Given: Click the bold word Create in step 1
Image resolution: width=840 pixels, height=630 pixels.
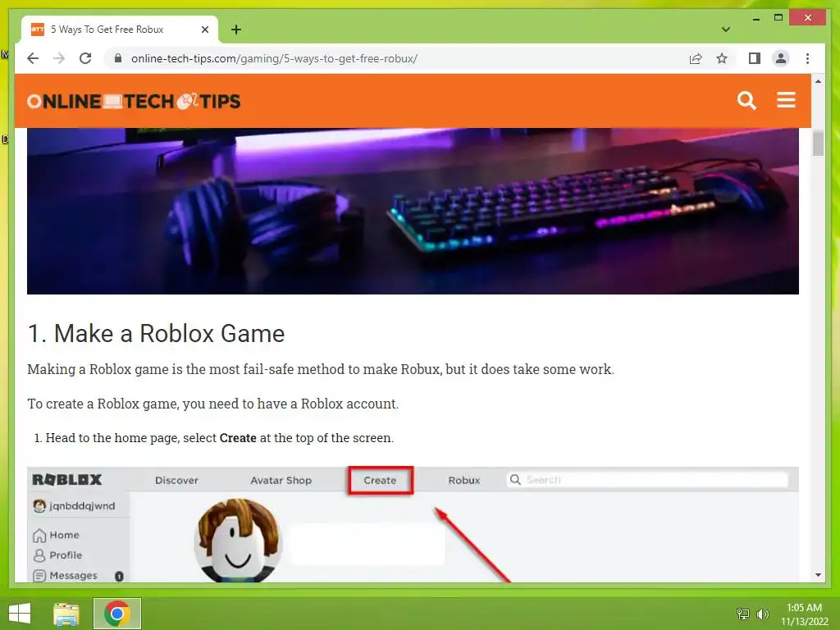Looking at the screenshot, I should coord(238,438).
